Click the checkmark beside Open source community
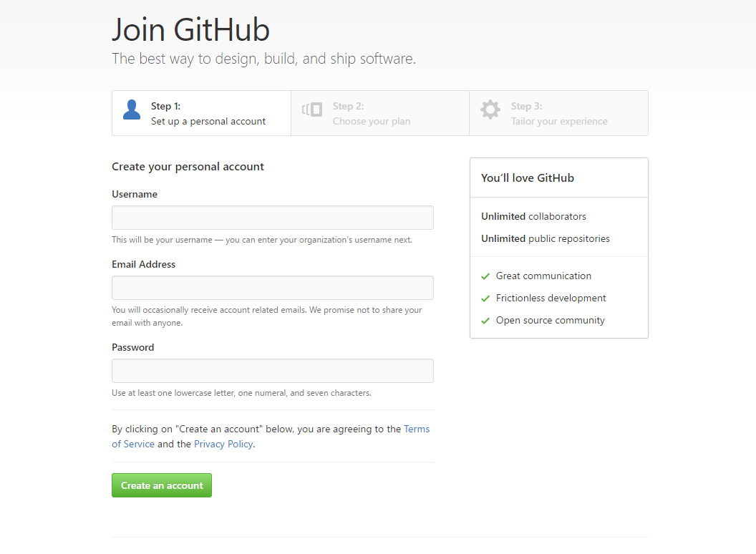The height and width of the screenshot is (554, 756). tap(485, 321)
